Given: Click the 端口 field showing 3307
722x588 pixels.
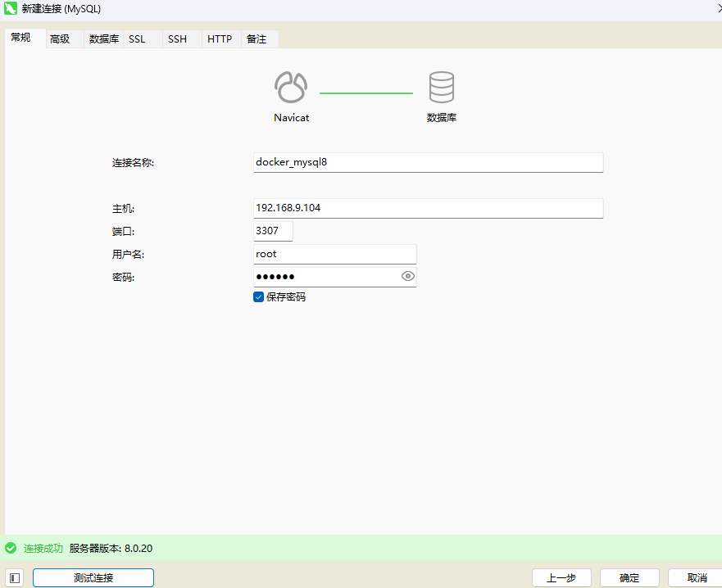Looking at the screenshot, I should [x=273, y=231].
